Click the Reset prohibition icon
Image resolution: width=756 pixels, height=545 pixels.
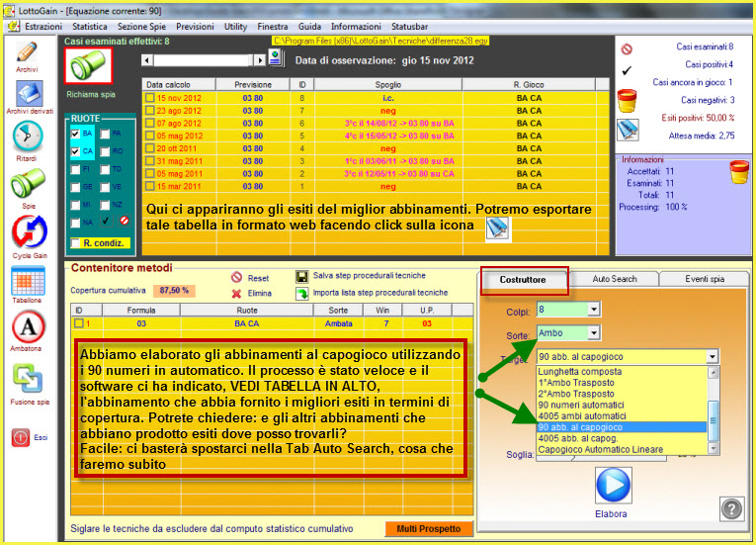pyautogui.click(x=236, y=277)
